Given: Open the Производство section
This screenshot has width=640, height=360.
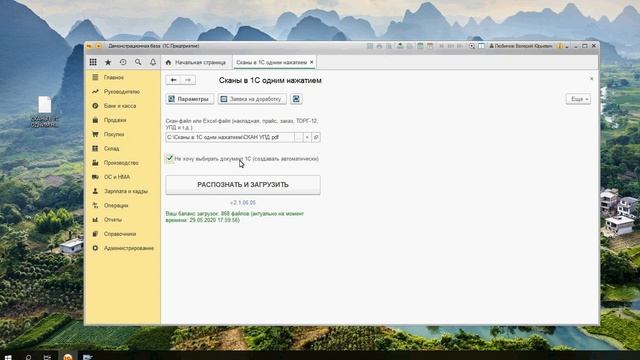Looking at the screenshot, I should (121, 163).
